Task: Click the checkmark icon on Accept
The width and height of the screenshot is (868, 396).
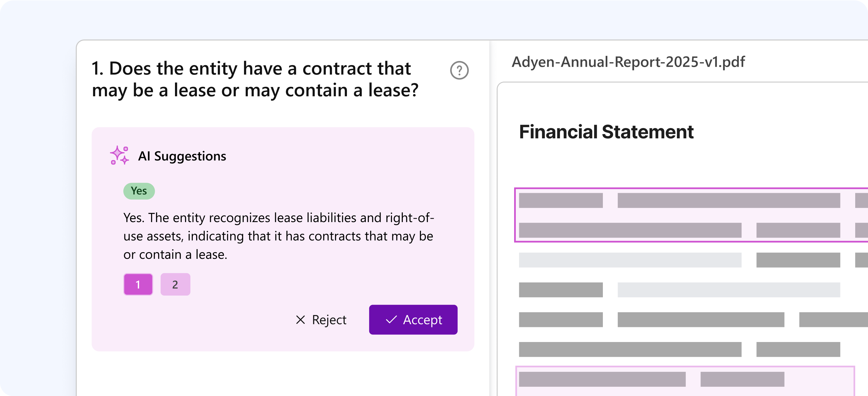Action: (391, 319)
